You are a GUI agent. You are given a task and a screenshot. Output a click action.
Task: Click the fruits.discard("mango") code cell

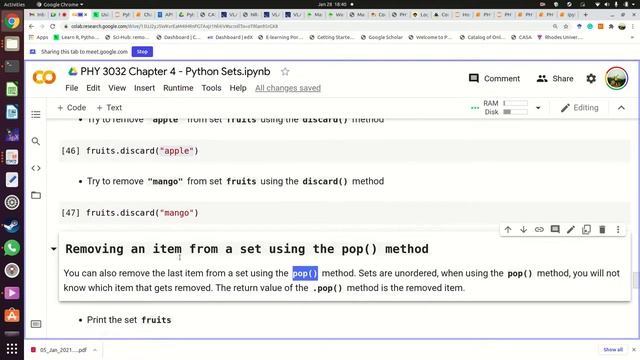[x=344, y=213]
